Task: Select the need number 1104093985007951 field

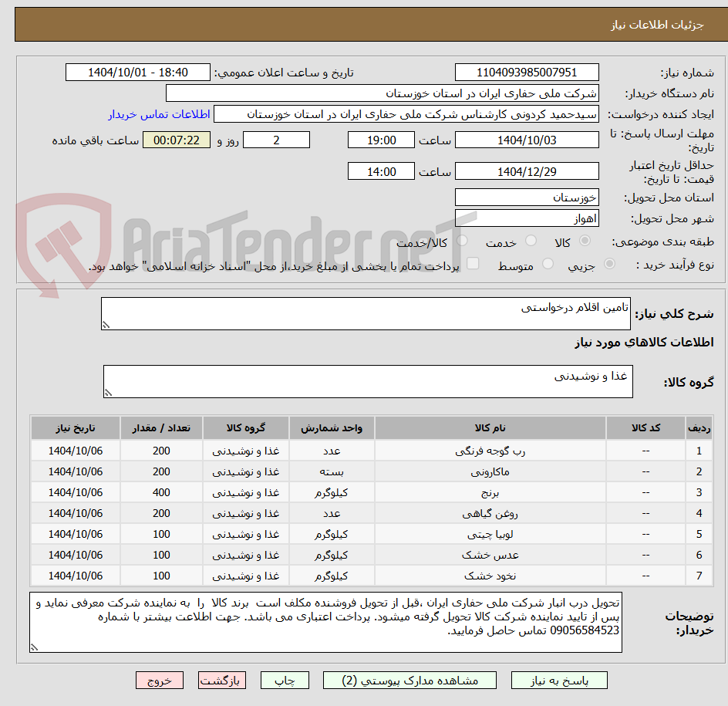Action: pos(527,72)
